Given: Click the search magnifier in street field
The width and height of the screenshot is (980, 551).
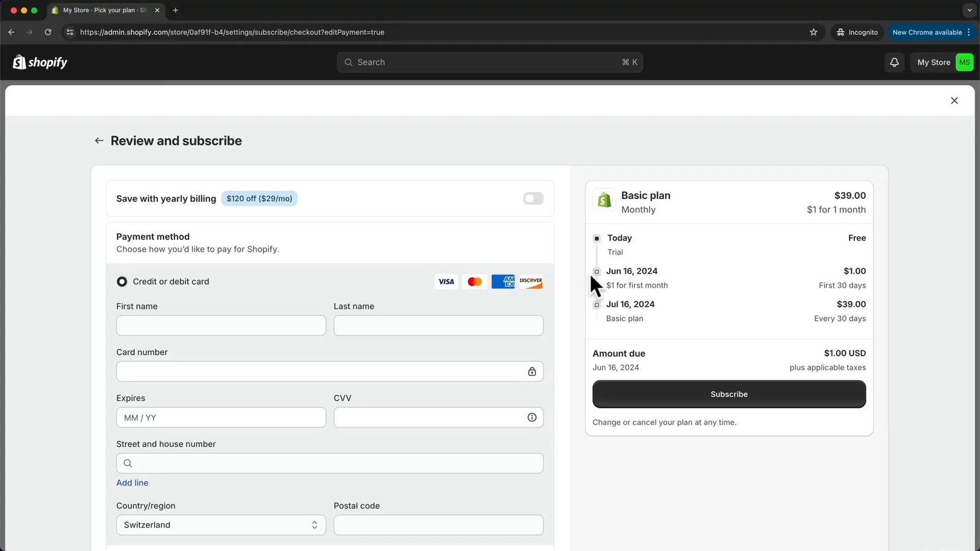Looking at the screenshot, I should click(x=128, y=463).
